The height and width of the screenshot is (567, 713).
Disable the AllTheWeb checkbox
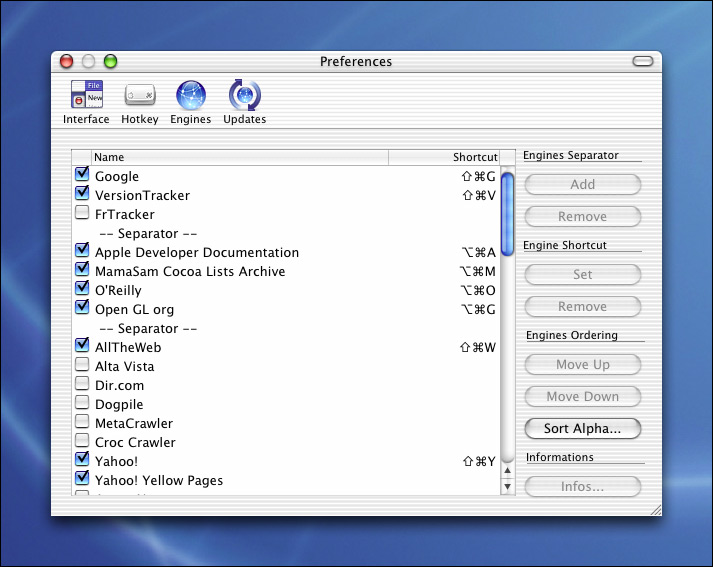tap(82, 346)
